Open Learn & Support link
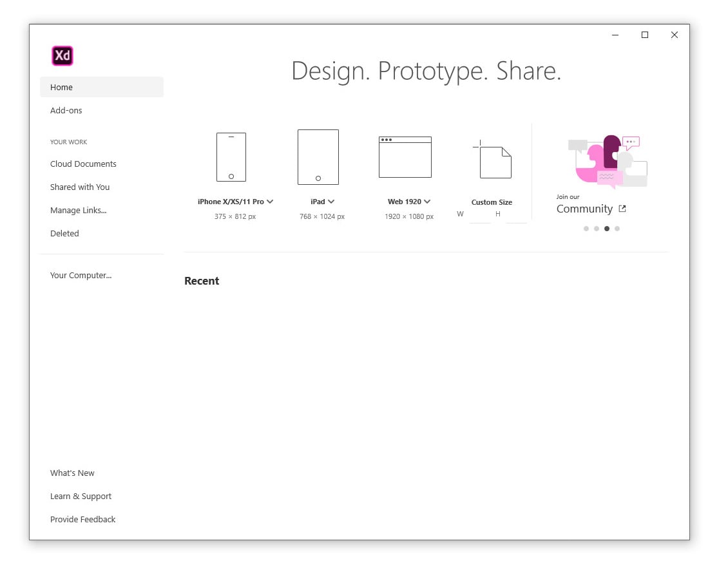 click(x=81, y=496)
